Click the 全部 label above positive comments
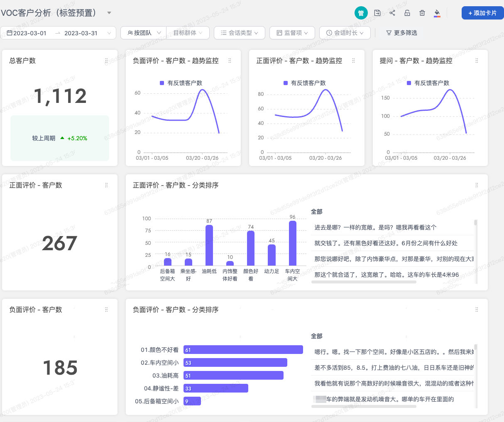 (x=317, y=212)
